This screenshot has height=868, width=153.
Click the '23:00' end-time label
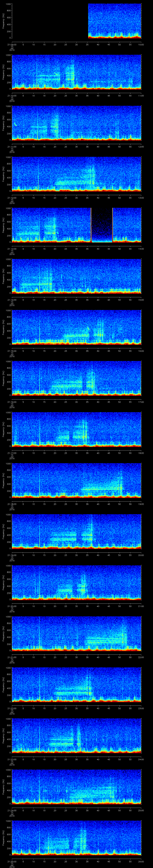(141, 708)
